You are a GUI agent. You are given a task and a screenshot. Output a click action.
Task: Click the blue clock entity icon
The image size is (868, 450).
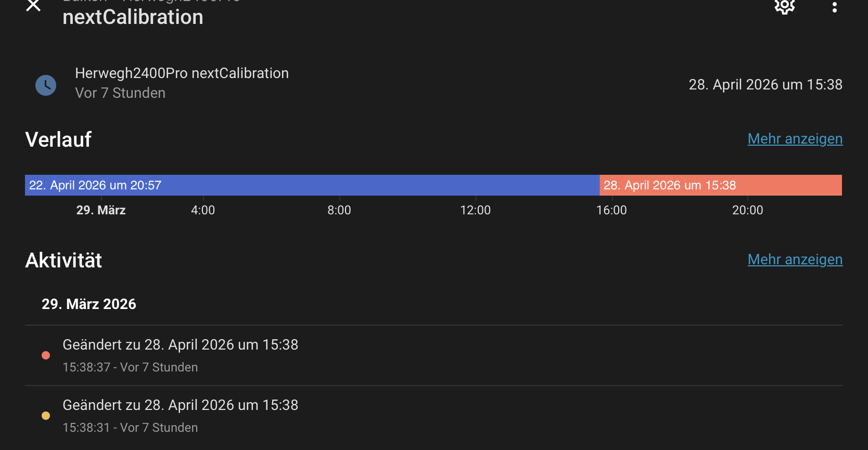pos(46,85)
